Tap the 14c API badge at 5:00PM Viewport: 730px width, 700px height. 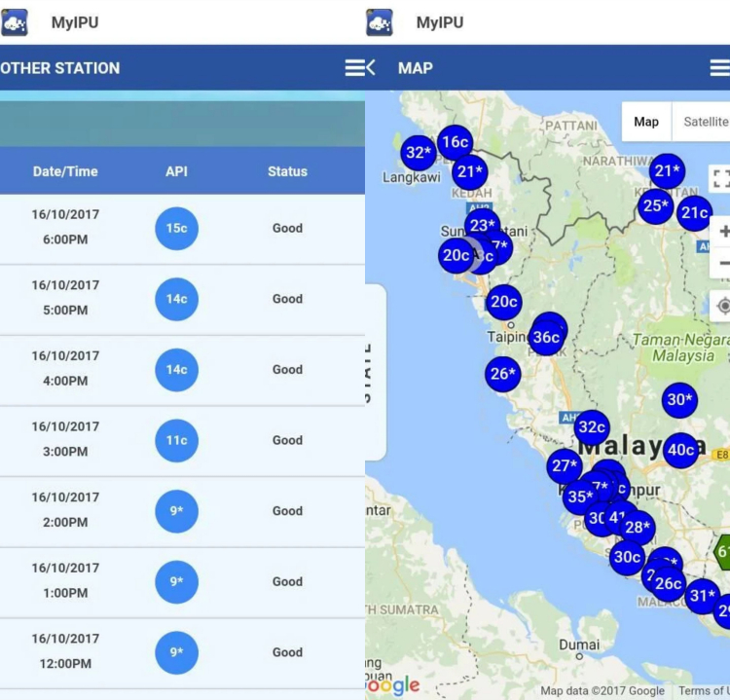click(176, 299)
